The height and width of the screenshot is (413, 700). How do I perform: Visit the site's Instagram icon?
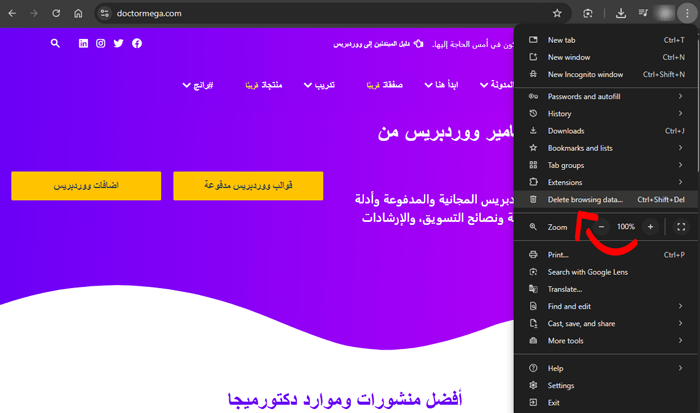[101, 43]
